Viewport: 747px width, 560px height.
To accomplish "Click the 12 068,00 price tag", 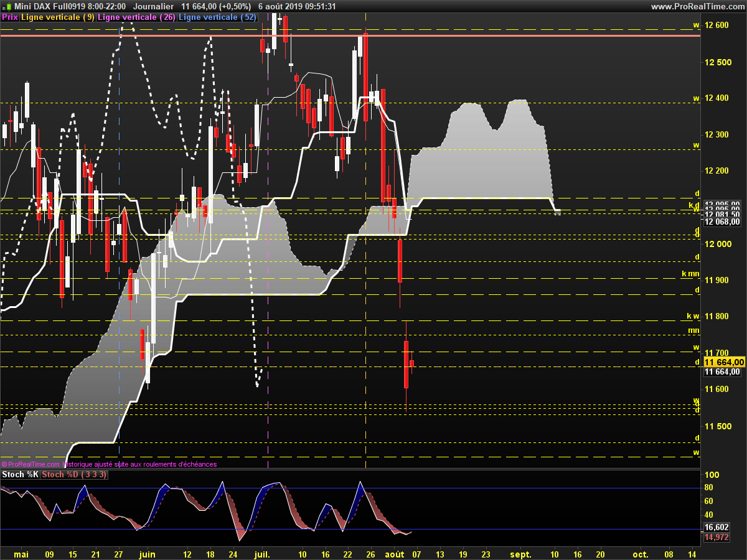I will click(723, 221).
